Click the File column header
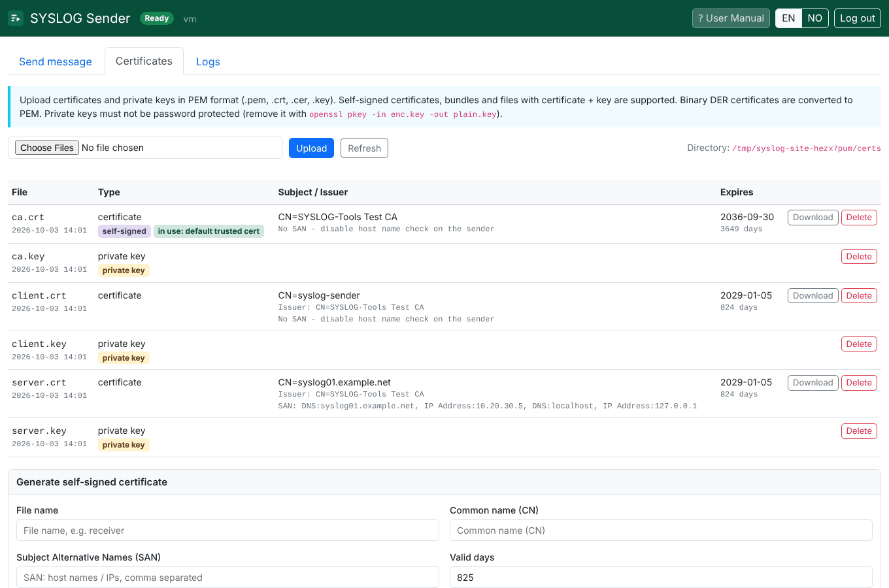 tap(20, 192)
